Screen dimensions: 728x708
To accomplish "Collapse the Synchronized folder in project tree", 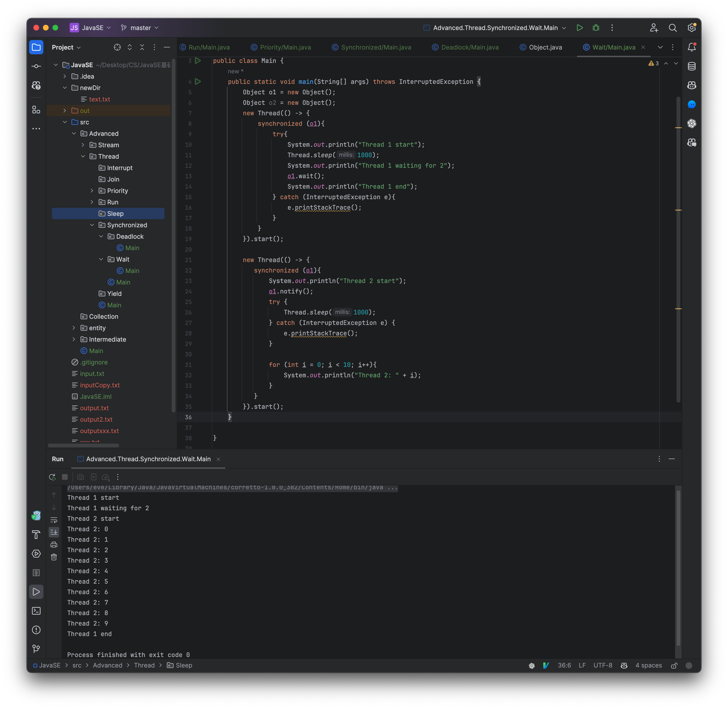I will (92, 225).
